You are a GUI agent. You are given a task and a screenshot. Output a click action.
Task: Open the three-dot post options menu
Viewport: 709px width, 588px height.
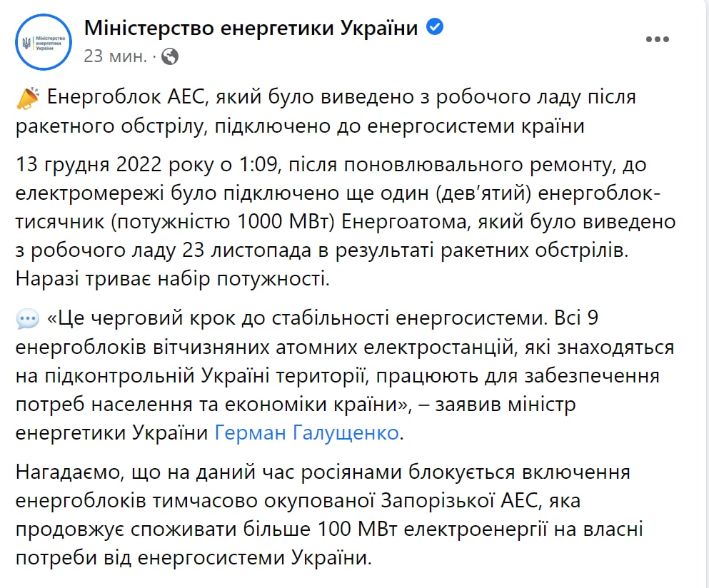657,40
